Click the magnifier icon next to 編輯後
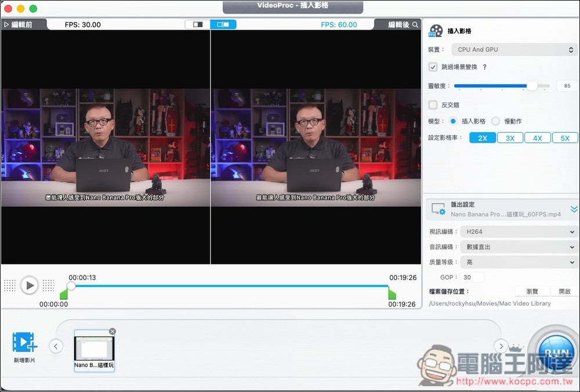The height and width of the screenshot is (392, 580). point(416,24)
